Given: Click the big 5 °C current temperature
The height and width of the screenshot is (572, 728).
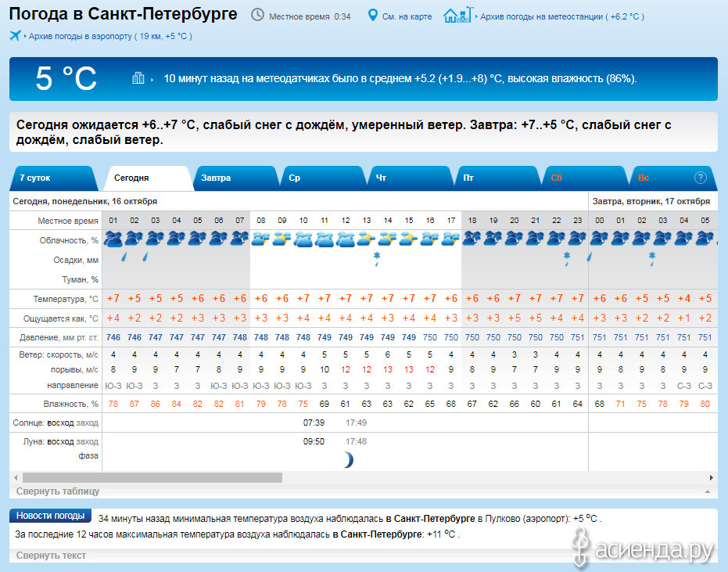Looking at the screenshot, I should tap(66, 78).
